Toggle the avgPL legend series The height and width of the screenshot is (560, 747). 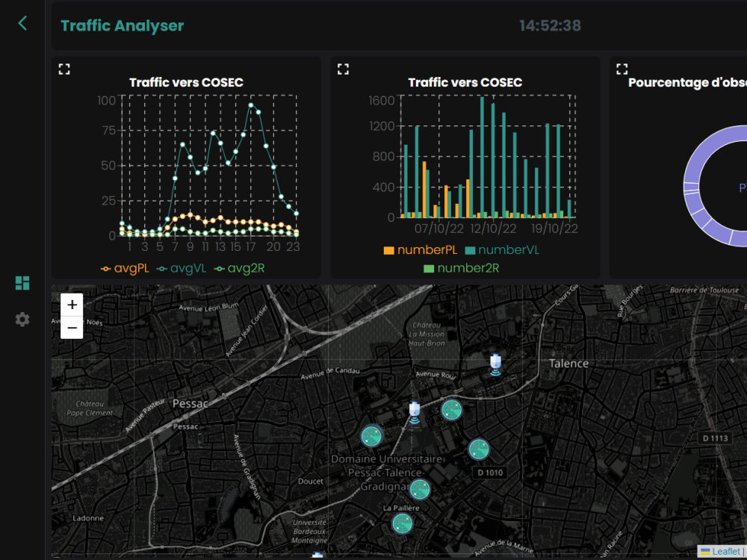tap(125, 269)
